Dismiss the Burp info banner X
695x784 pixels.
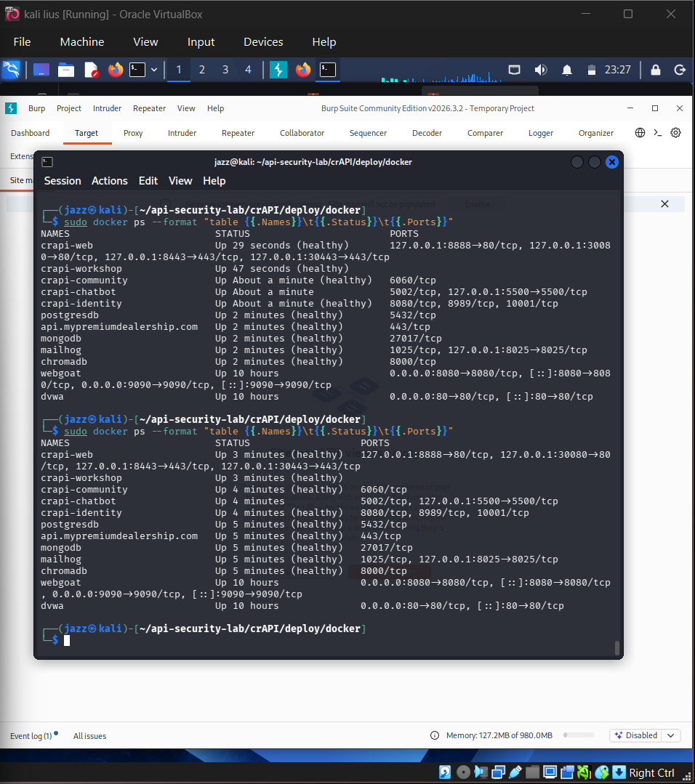coord(664,204)
